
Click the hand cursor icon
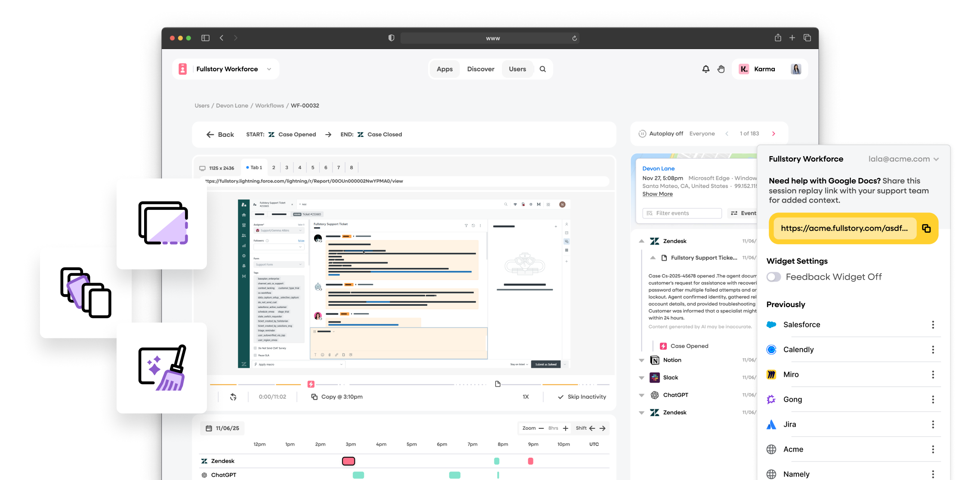tap(721, 69)
